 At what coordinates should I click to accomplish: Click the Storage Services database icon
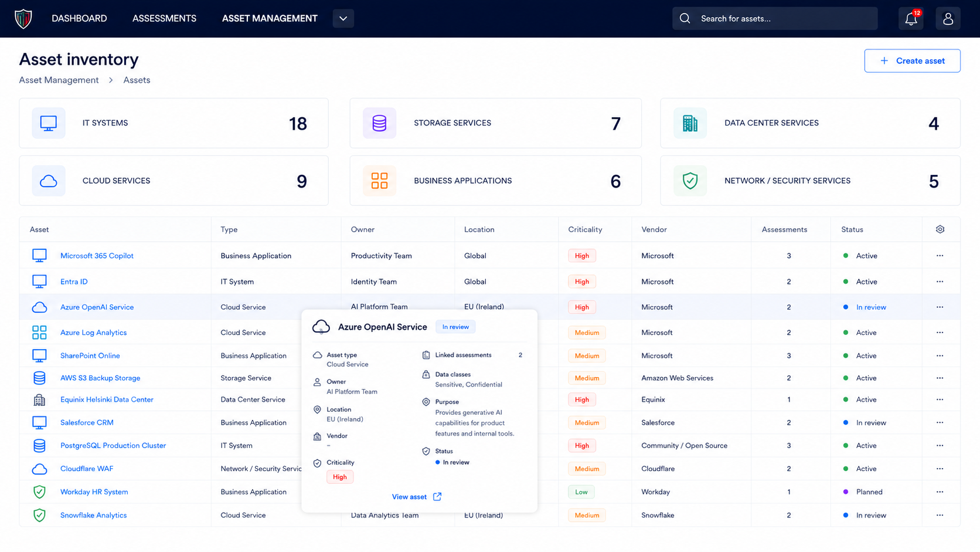[379, 123]
